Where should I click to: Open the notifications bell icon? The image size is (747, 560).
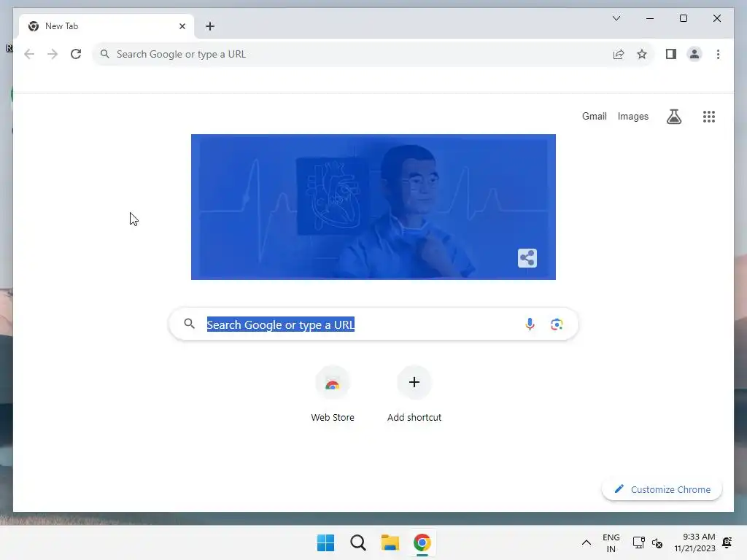tap(727, 542)
